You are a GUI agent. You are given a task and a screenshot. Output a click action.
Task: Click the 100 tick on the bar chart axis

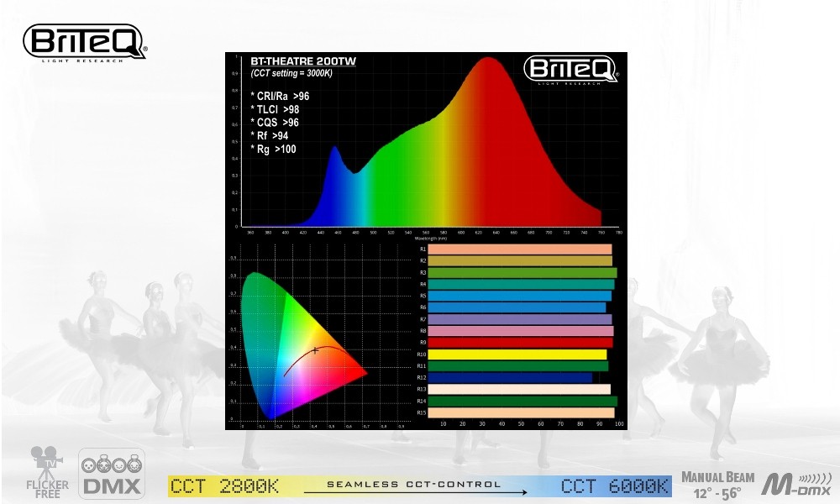(x=619, y=423)
